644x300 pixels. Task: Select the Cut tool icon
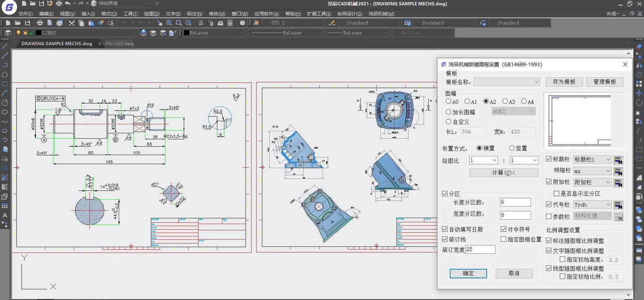(x=71, y=22)
